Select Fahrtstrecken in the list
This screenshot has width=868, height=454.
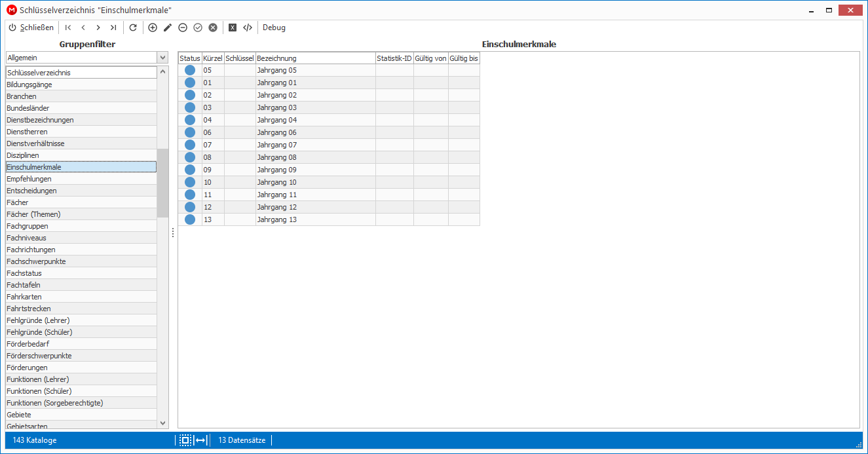(81, 309)
